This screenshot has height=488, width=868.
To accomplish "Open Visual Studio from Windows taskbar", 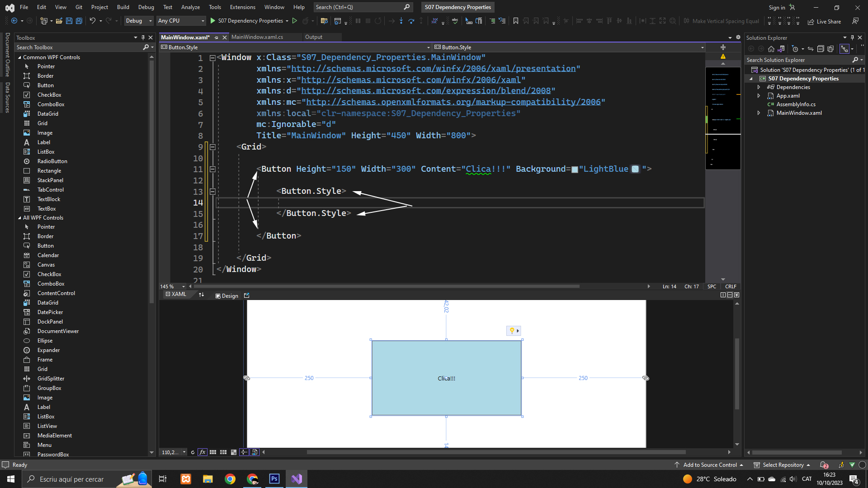I will tap(297, 479).
